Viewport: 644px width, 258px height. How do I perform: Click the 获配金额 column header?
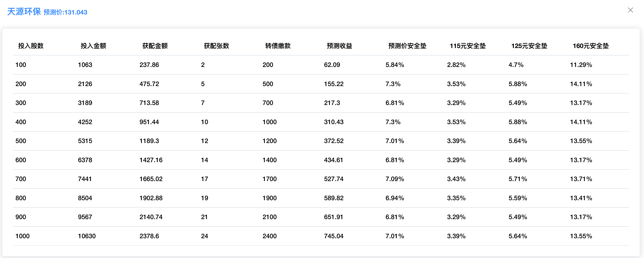click(155, 46)
